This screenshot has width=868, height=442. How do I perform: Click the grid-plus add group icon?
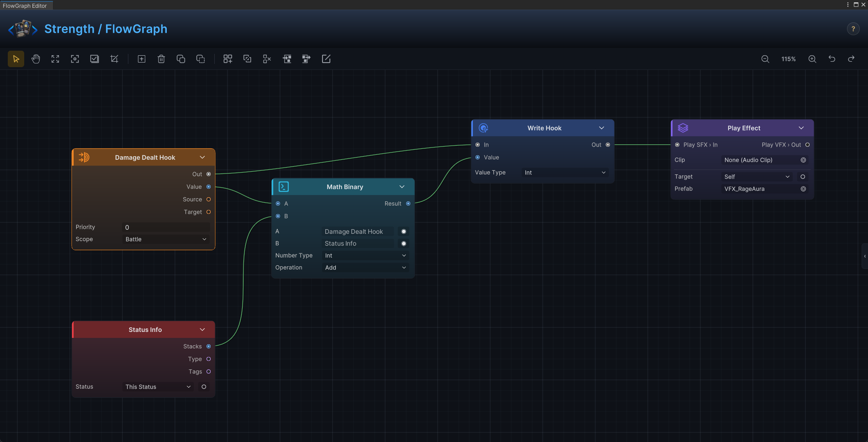coord(228,59)
